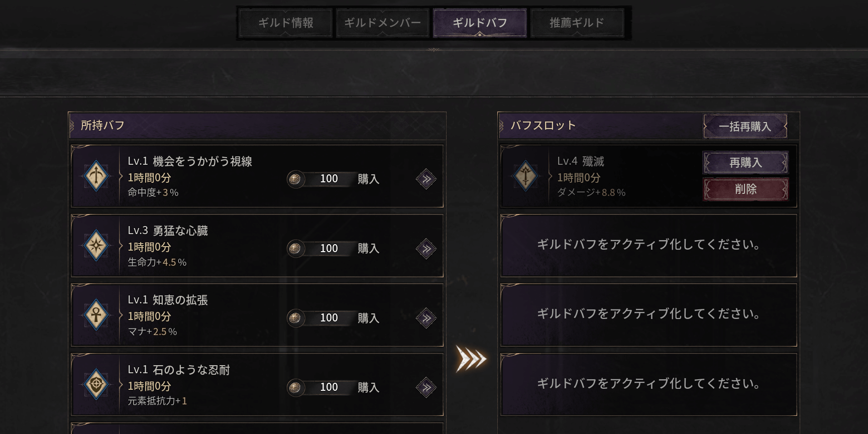Viewport: 868px width, 434px height.
Task: Click the coin icon beside the first buff price
Action: point(295,178)
